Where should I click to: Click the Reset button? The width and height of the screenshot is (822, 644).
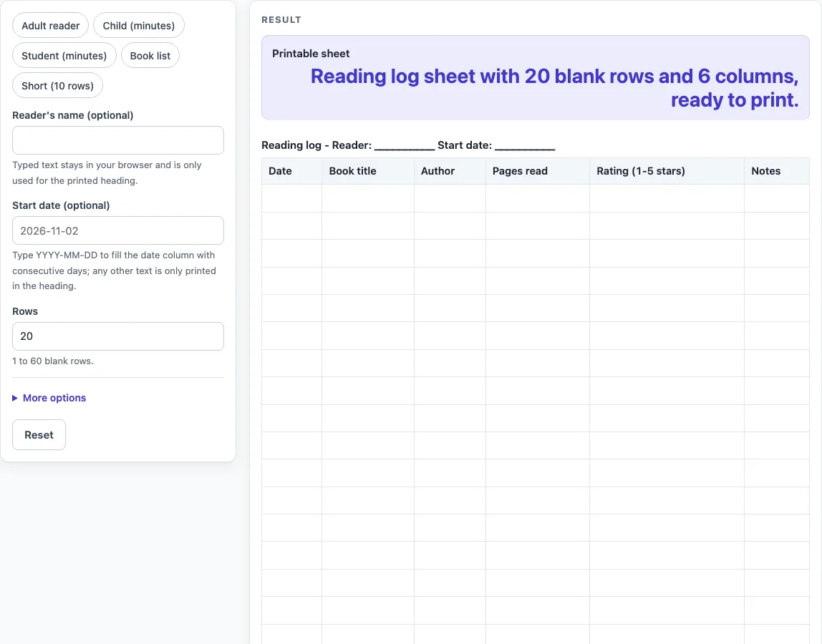39,435
